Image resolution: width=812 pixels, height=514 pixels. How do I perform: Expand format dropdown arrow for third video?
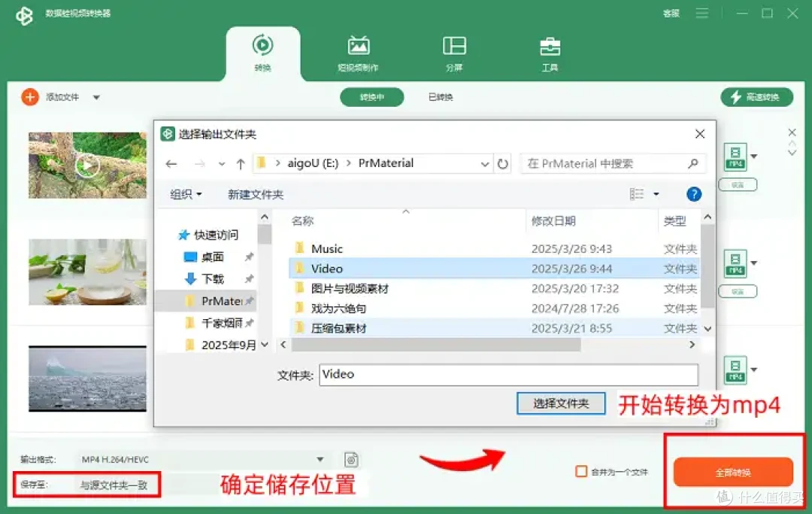pyautogui.click(x=754, y=370)
